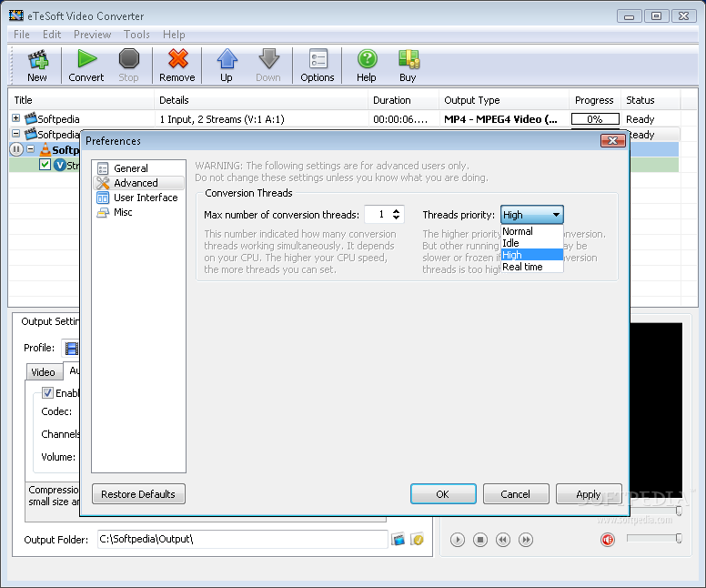Increase max conversion threads

(x=396, y=211)
